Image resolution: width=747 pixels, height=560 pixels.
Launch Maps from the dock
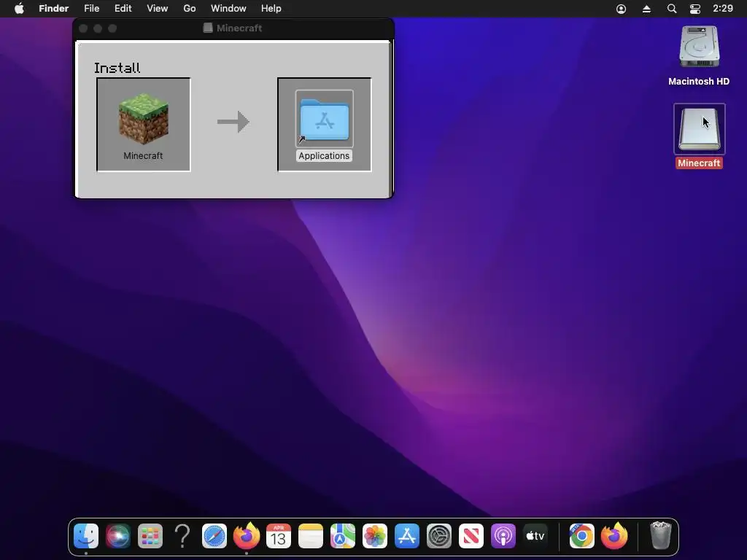coord(343,536)
